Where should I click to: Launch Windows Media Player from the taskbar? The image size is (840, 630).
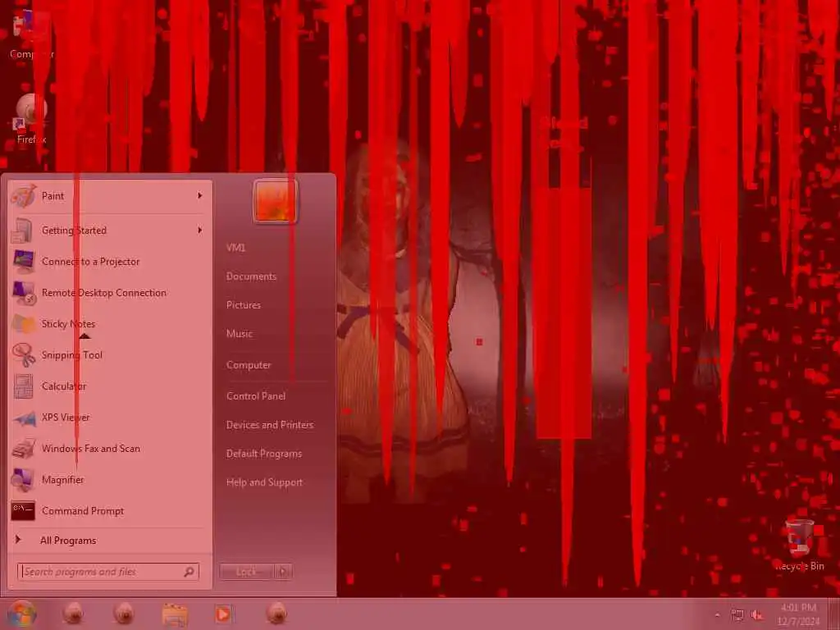coord(223,614)
